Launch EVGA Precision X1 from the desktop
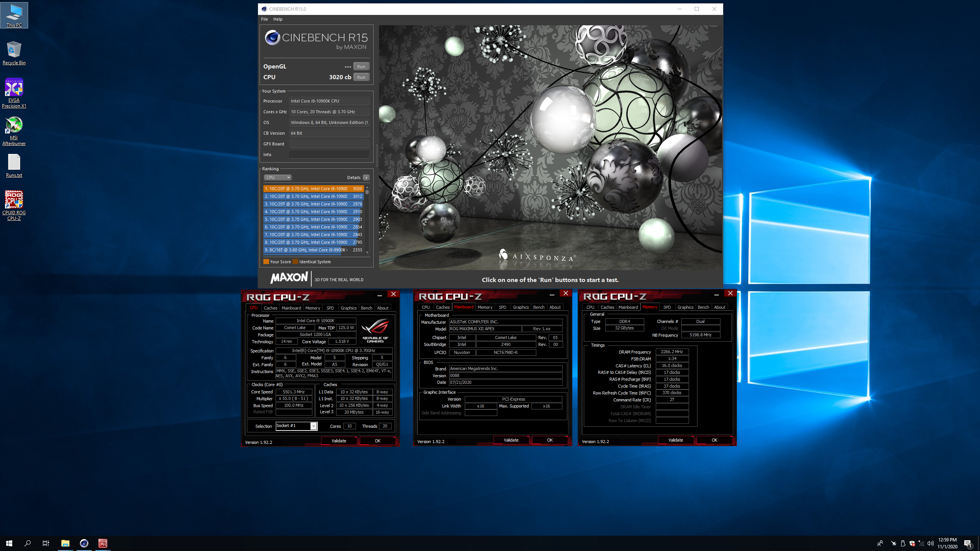Viewport: 980px width, 551px height. [x=14, y=93]
